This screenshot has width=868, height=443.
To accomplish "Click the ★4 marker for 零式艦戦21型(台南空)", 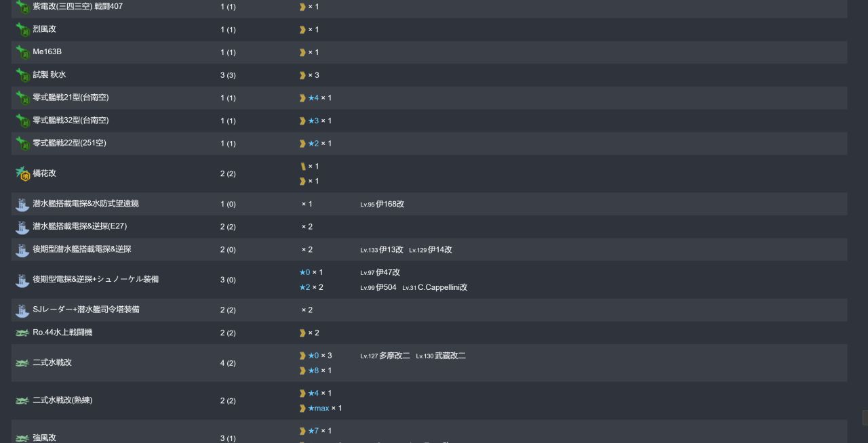I will (313, 98).
